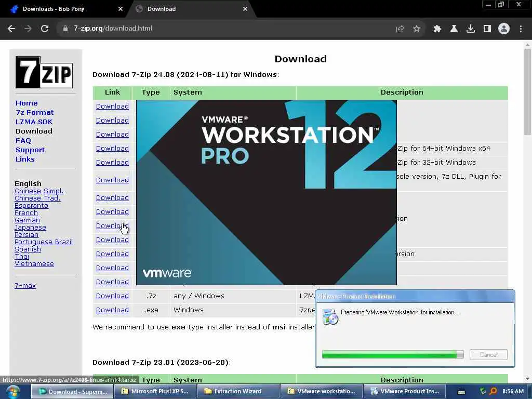Reload the 7-zip page

click(x=45, y=29)
